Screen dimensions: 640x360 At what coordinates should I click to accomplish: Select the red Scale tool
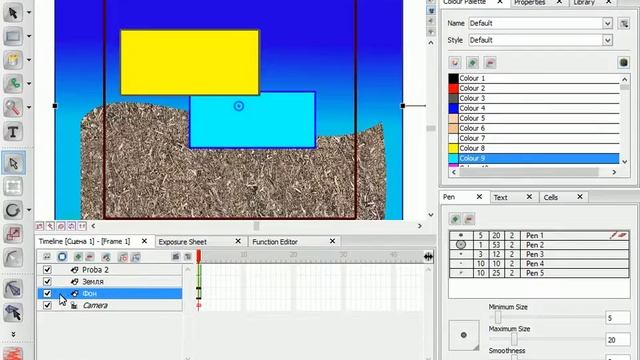coord(13,234)
